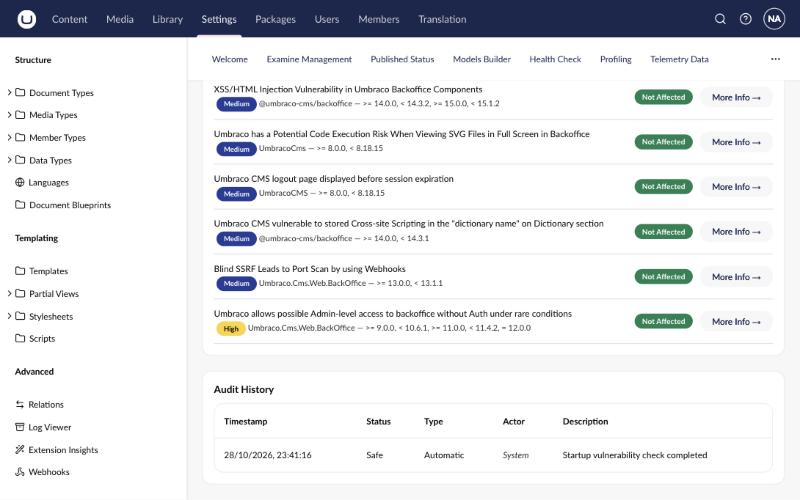Click the audit timestamp 28/10/2026, 23:41:16

click(x=267, y=455)
